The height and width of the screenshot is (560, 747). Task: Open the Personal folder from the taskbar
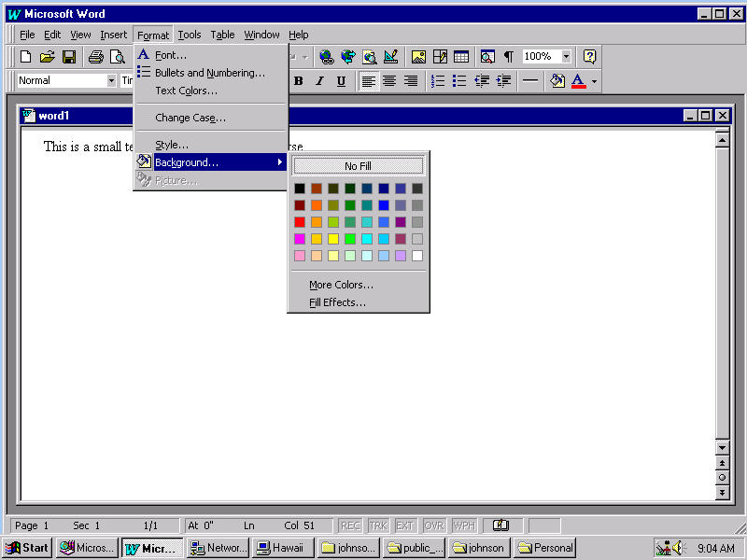544,548
